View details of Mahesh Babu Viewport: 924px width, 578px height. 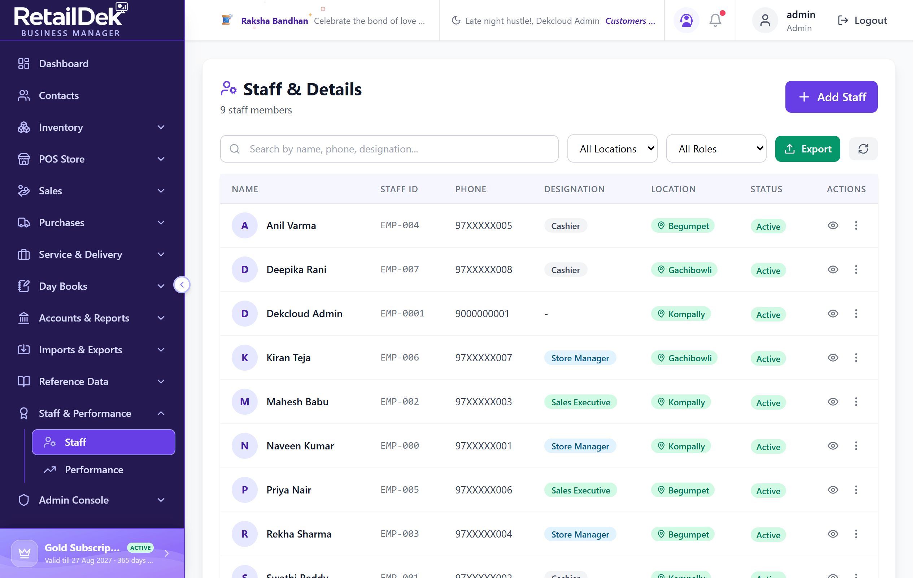[x=833, y=402]
